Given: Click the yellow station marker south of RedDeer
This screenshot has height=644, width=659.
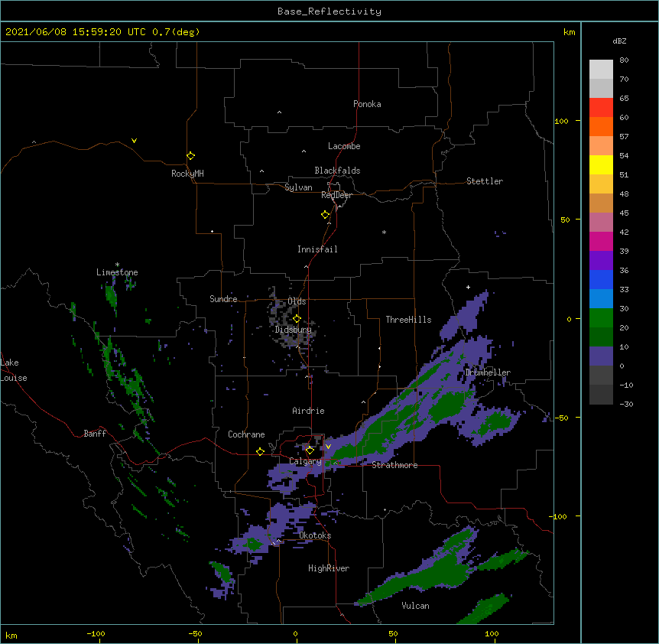Looking at the screenshot, I should pos(325,215).
